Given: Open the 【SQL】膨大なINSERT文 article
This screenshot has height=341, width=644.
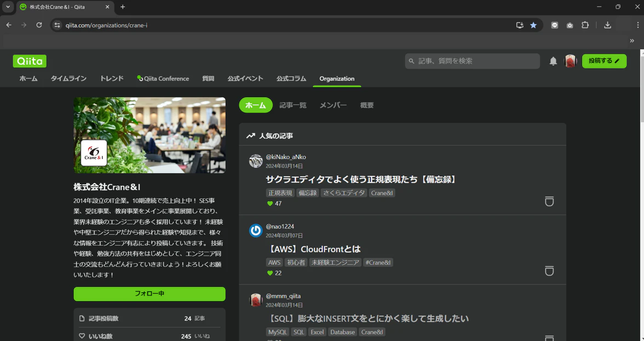Looking at the screenshot, I should [367, 319].
